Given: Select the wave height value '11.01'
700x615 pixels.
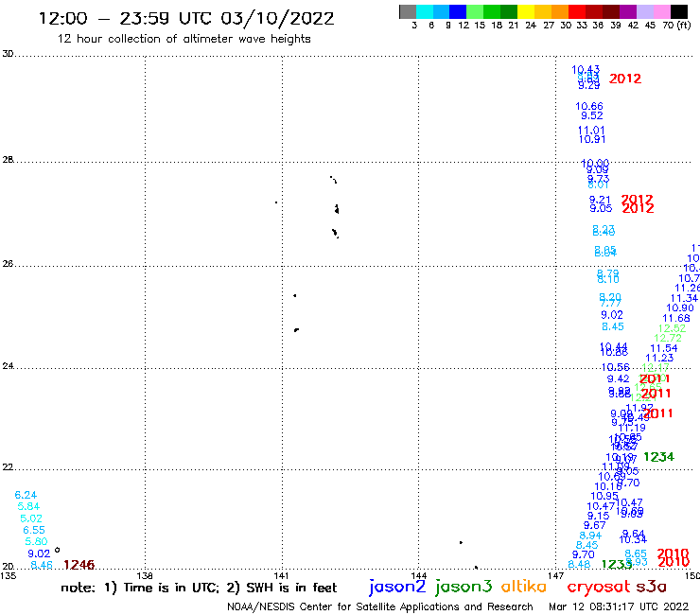Looking at the screenshot, I should coord(591,131).
